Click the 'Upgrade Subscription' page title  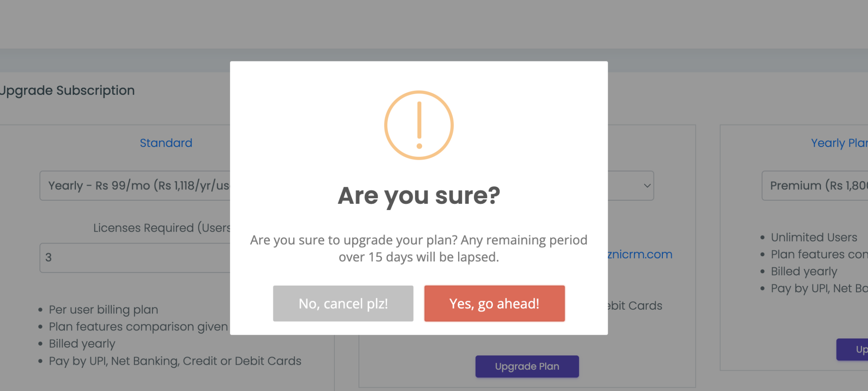pos(67,90)
